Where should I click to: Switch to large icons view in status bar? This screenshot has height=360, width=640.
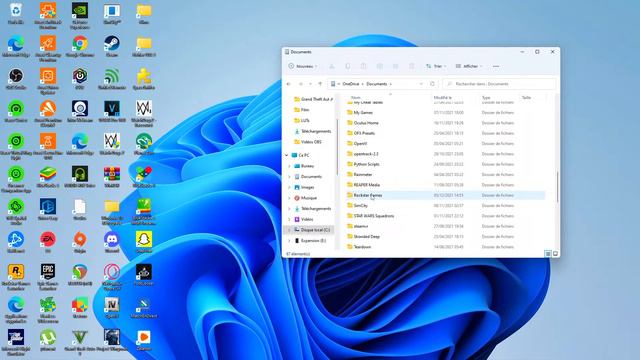pyautogui.click(x=555, y=253)
